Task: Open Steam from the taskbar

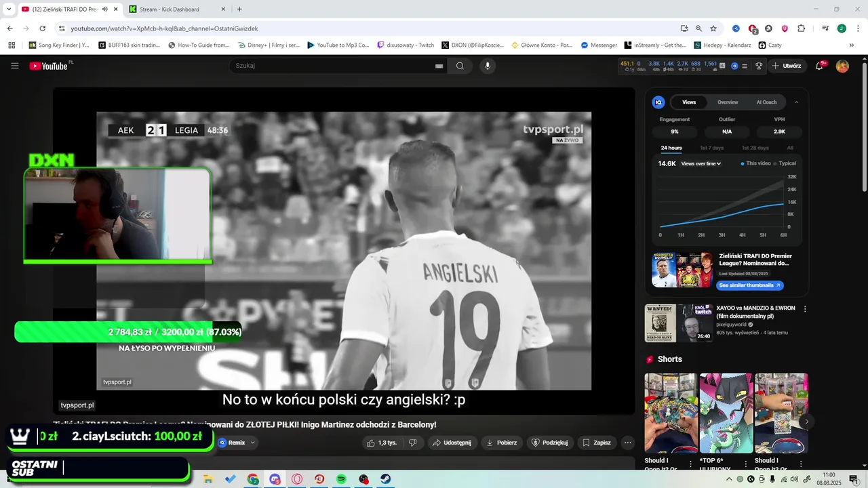Action: click(x=385, y=479)
